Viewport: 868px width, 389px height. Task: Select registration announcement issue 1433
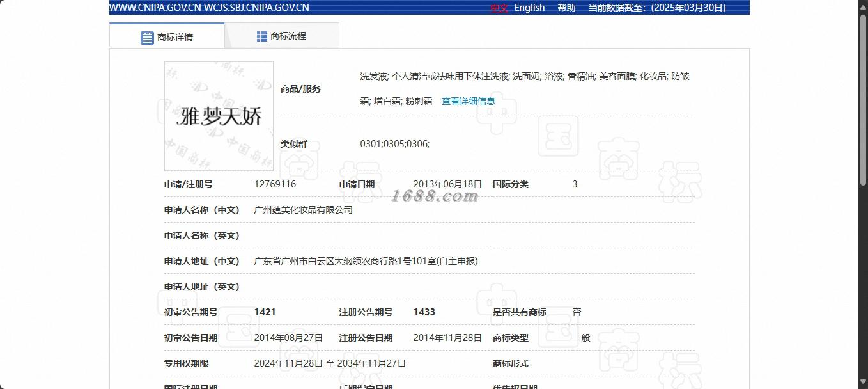[424, 312]
